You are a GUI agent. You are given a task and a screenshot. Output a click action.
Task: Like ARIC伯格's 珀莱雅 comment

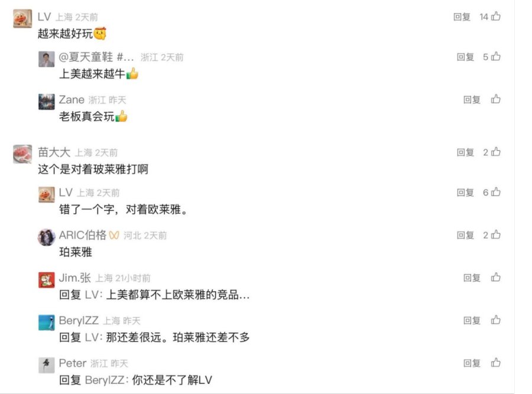[496, 235]
